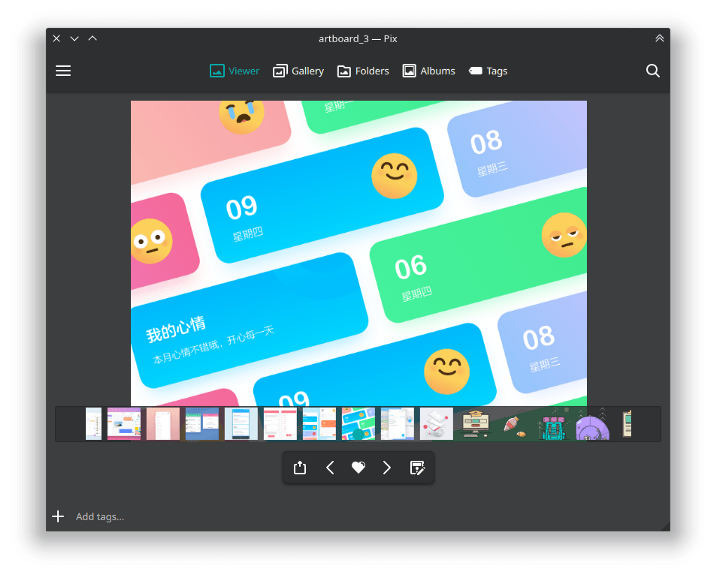Go to the previous image arrow
Viewport: 716px width, 577px height.
[x=330, y=467]
